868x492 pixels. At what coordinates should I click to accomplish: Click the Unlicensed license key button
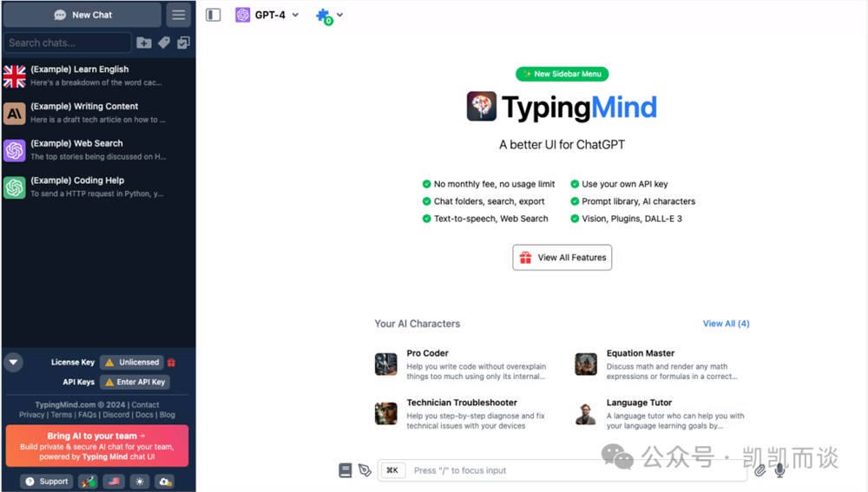(132, 362)
